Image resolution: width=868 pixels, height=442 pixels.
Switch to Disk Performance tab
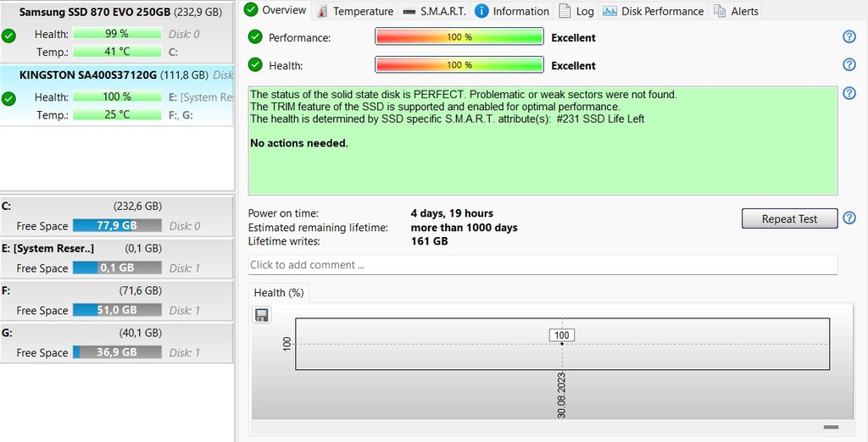point(654,10)
